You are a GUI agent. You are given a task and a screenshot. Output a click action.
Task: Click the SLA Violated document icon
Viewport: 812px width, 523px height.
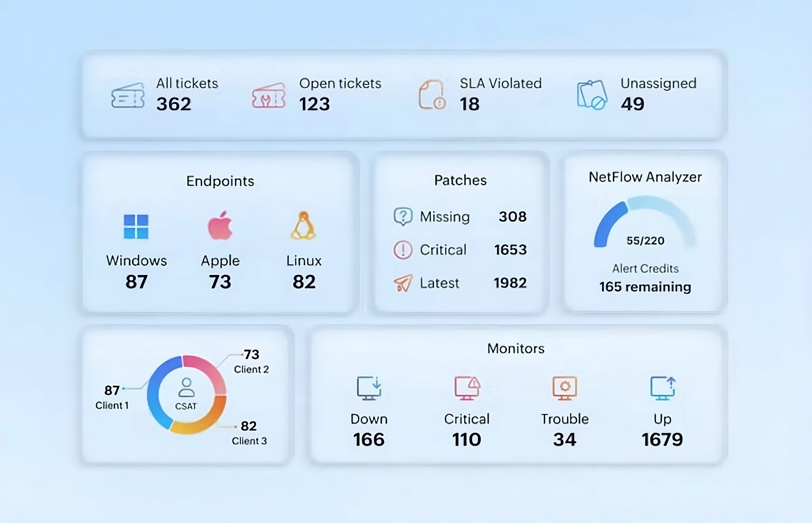[x=431, y=95]
